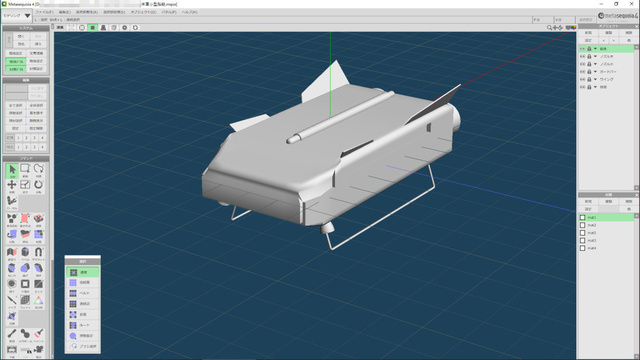Activate the Move tool with four arrows

click(12, 186)
